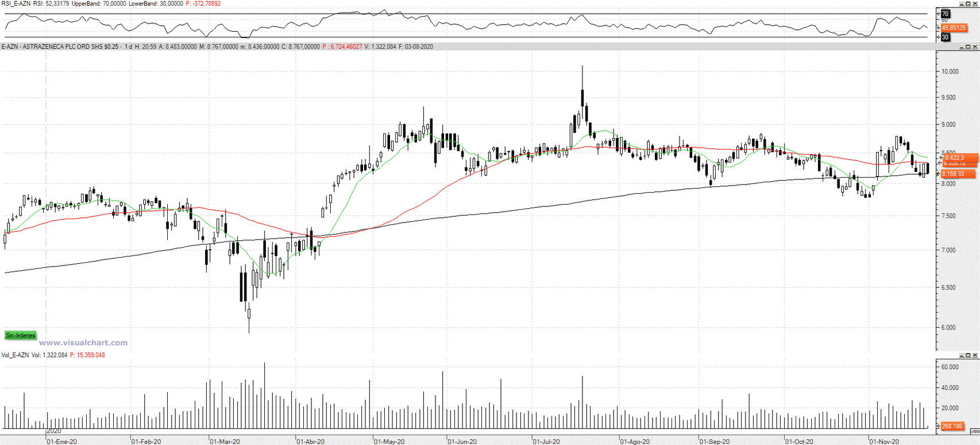The width and height of the screenshot is (980, 445).
Task: Close the Vol_E-AZN volume pane
Action: pos(975,355)
